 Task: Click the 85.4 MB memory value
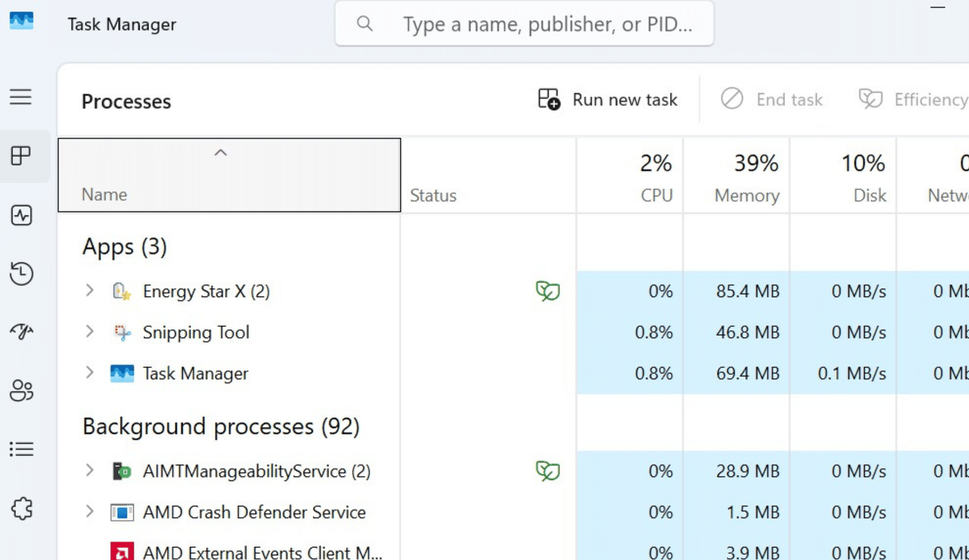[x=748, y=291]
